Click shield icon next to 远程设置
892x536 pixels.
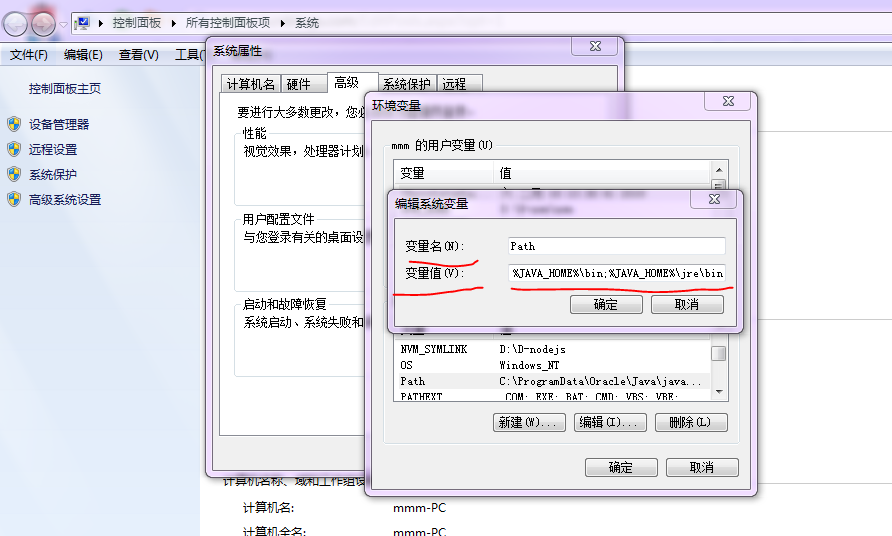pos(14,149)
